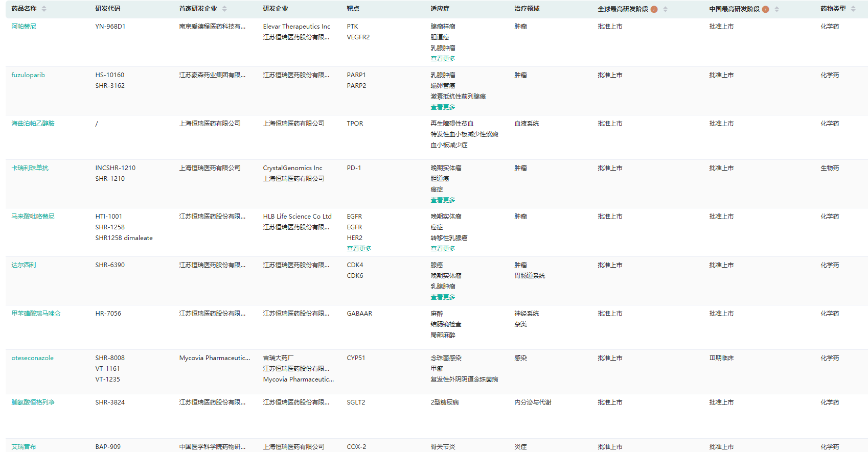Click the PD-1 target

354,168
